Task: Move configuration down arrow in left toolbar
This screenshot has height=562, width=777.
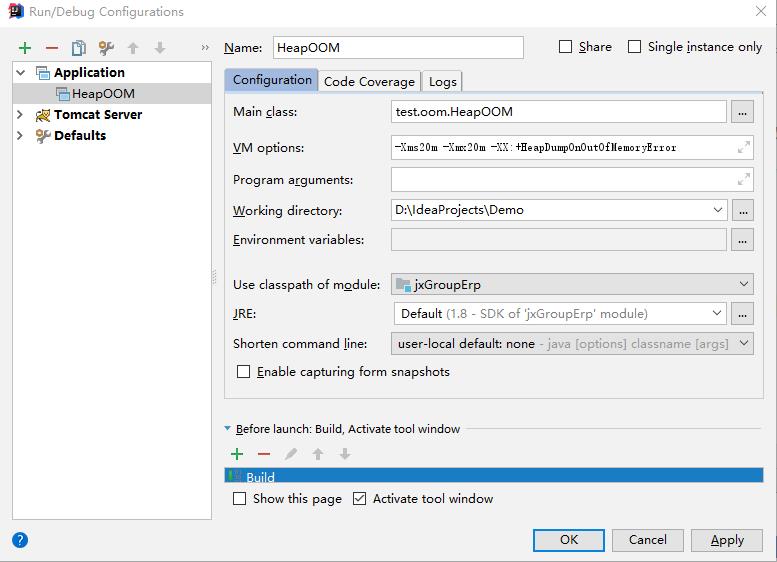Action: pyautogui.click(x=160, y=48)
